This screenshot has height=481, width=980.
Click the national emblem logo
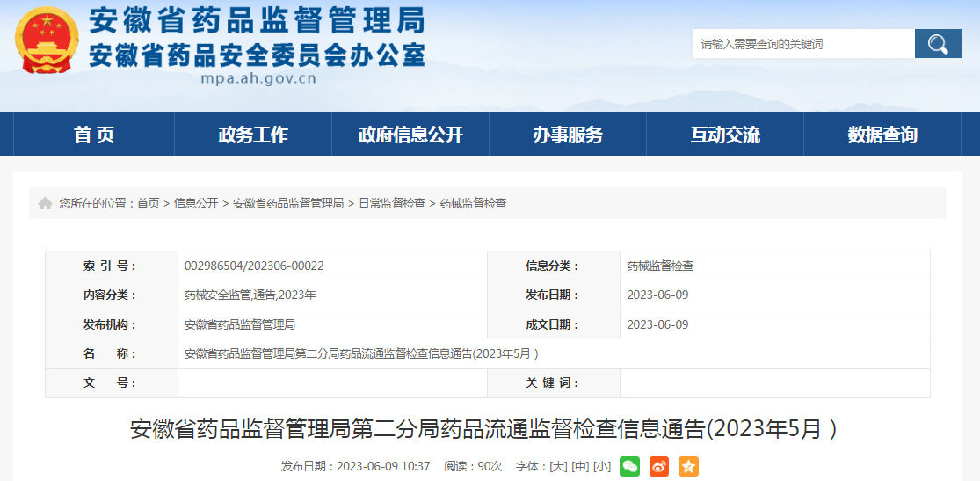(47, 40)
